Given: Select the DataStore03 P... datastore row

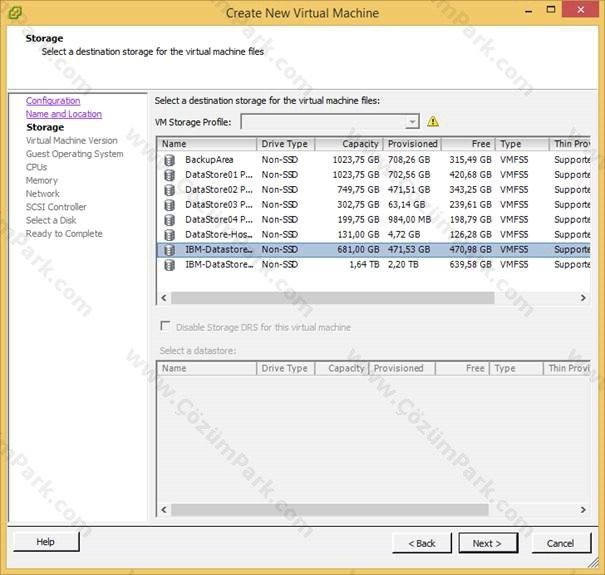Looking at the screenshot, I should (x=373, y=205).
